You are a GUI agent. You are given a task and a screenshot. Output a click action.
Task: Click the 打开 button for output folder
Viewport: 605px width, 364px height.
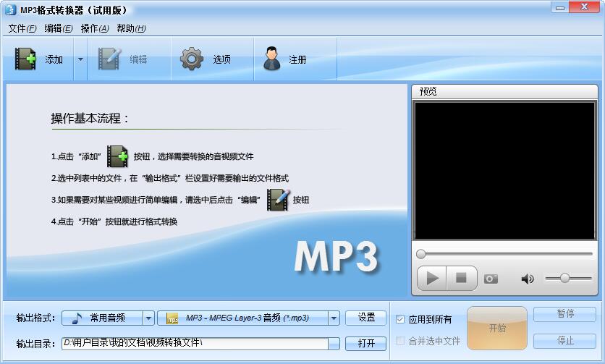click(366, 343)
